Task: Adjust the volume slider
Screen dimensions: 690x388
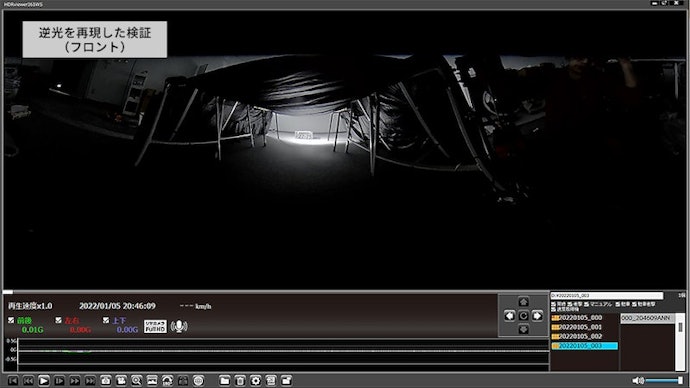Action: [x=664, y=381]
